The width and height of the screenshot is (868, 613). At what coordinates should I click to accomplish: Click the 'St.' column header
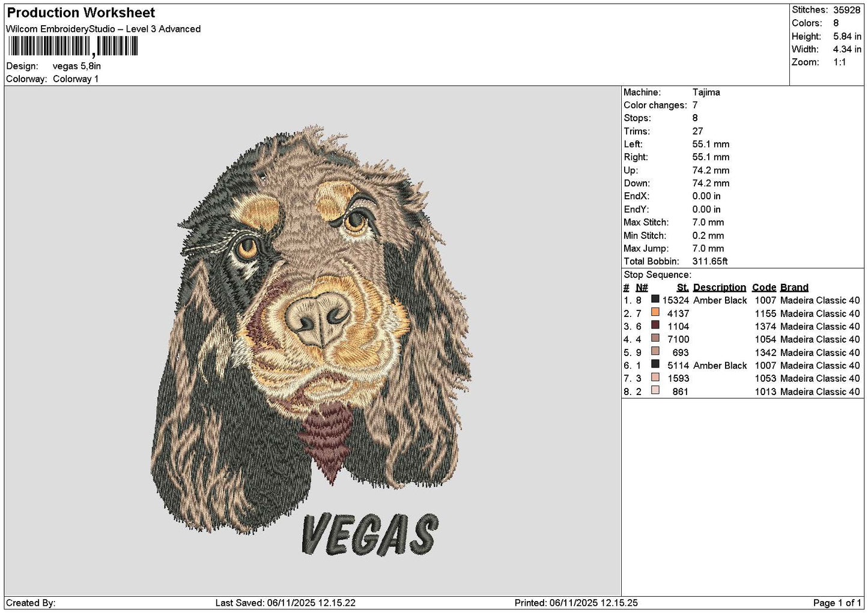[683, 288]
